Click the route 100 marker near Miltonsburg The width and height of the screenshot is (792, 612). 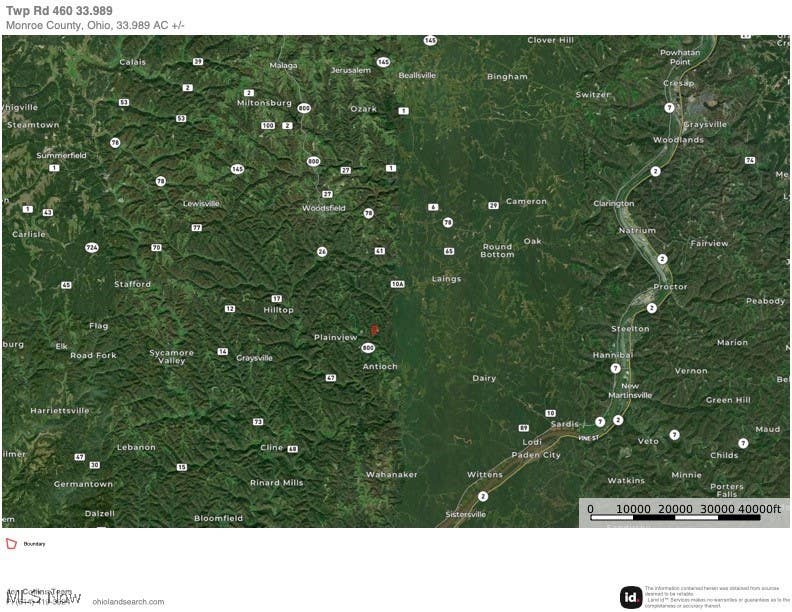point(268,125)
